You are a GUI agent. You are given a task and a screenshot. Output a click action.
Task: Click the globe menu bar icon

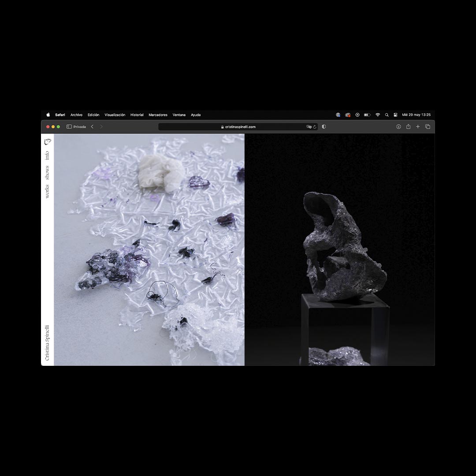338,115
